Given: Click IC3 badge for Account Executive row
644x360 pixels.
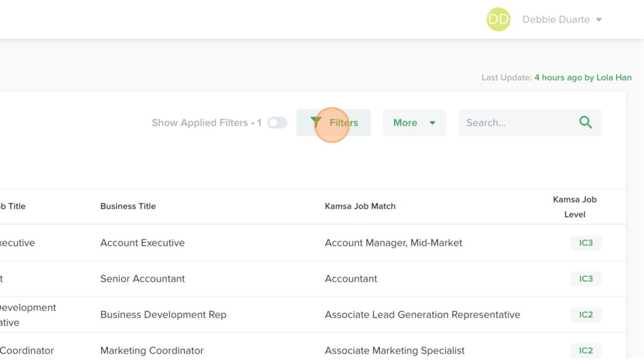Looking at the screenshot, I should [586, 243].
